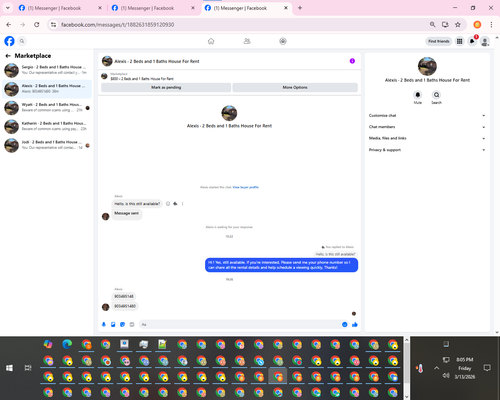
Task: Click the phone number message 9034951480
Action: click(125, 306)
